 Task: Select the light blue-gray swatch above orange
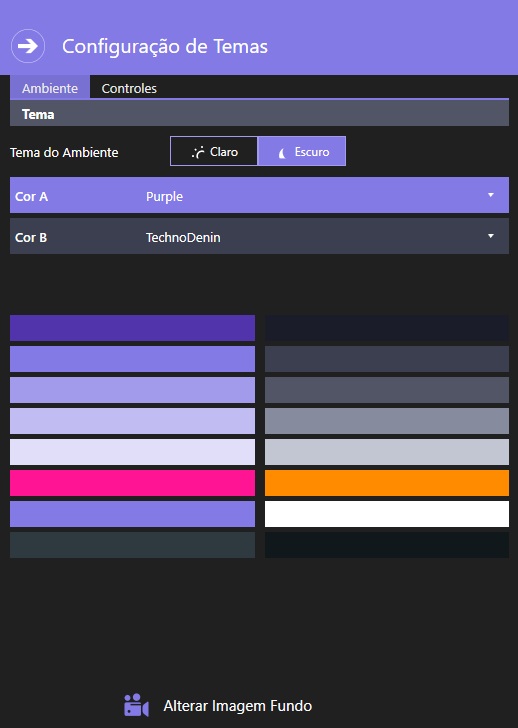387,452
